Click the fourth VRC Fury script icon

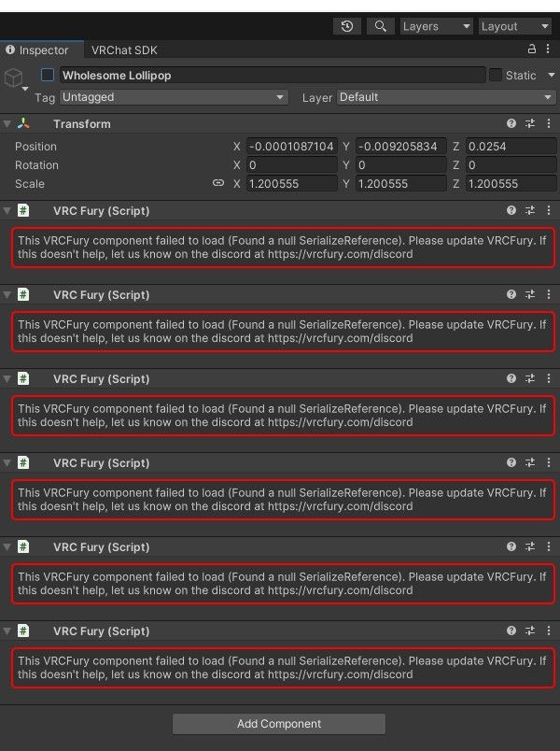23,462
